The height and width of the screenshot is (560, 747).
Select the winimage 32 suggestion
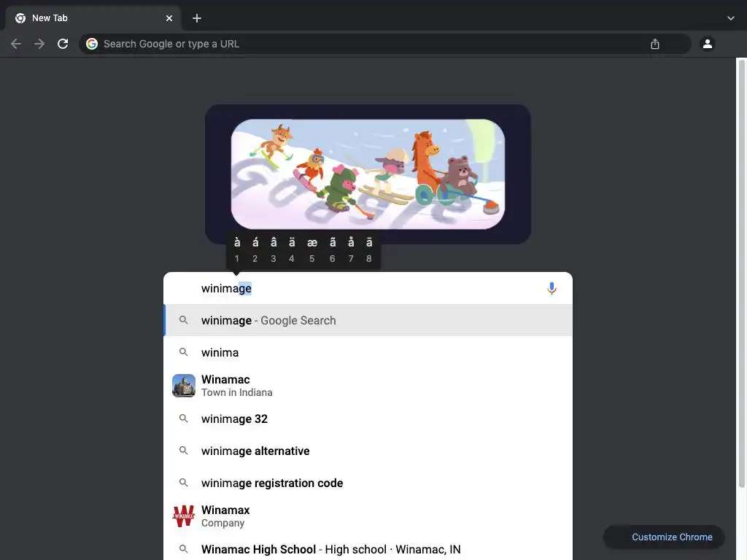[x=368, y=419]
